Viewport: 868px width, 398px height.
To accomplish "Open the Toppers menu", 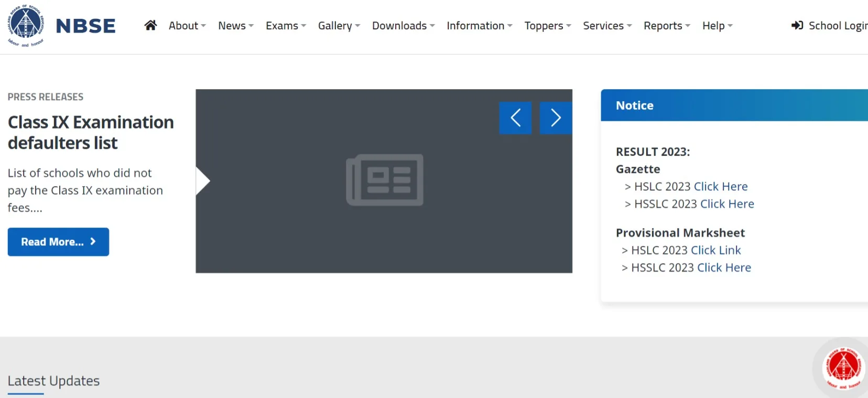I will coord(547,26).
